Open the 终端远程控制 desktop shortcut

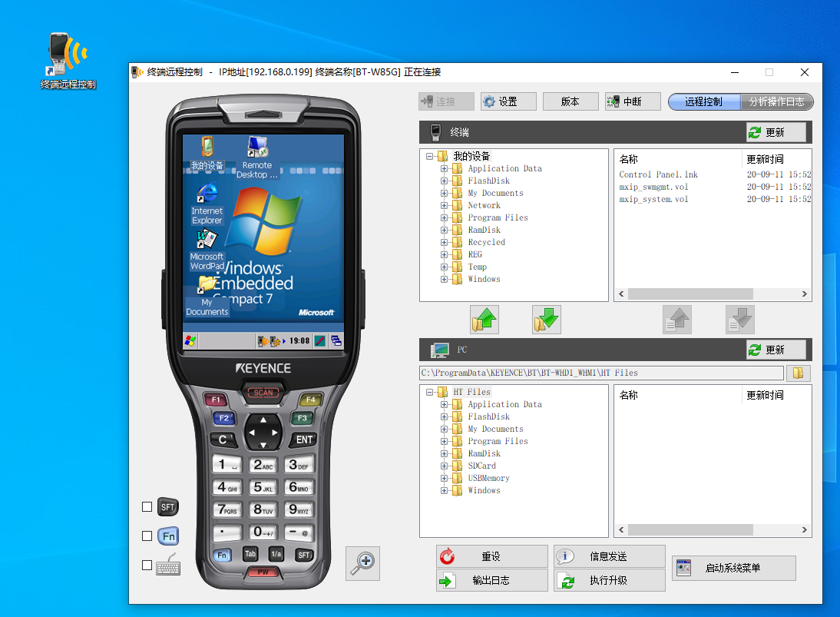pos(68,61)
